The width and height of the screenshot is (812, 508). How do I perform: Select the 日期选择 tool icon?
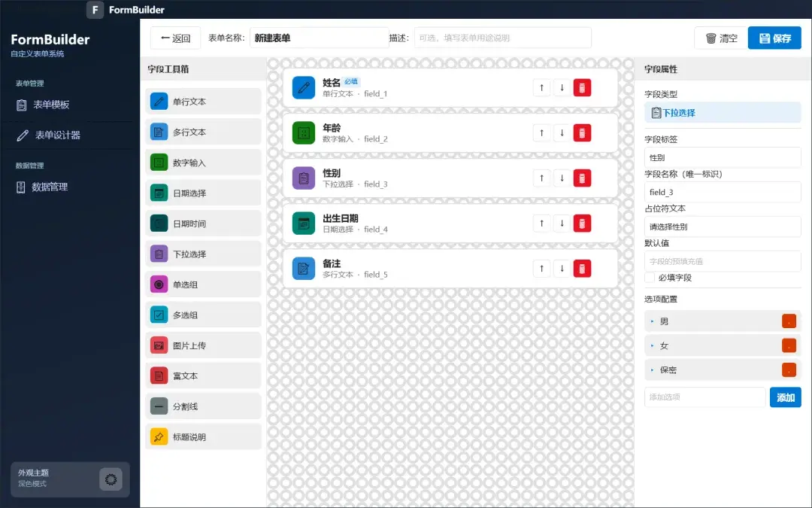coord(159,193)
